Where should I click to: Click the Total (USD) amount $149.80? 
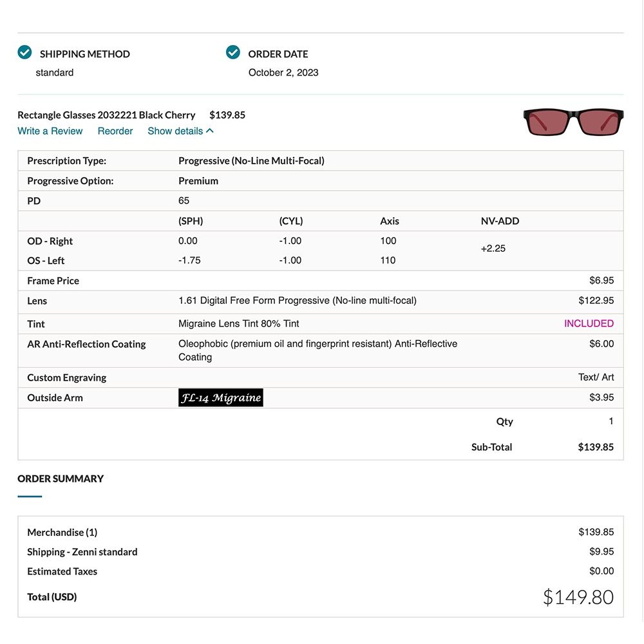(x=578, y=597)
